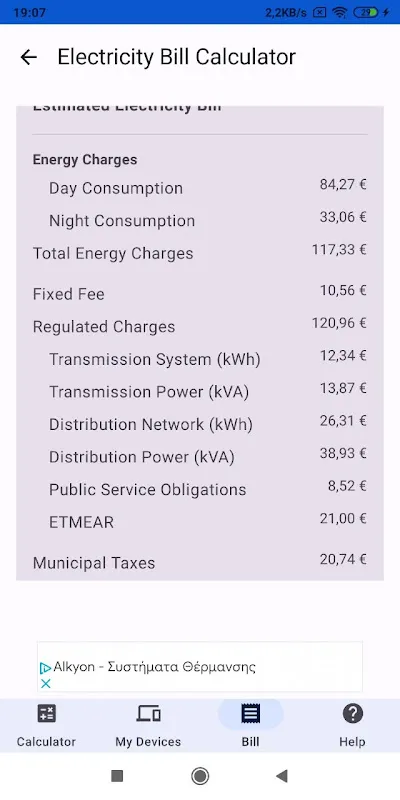Tap the ETMEAR charge row
The height and width of the screenshot is (800, 400).
click(200, 522)
